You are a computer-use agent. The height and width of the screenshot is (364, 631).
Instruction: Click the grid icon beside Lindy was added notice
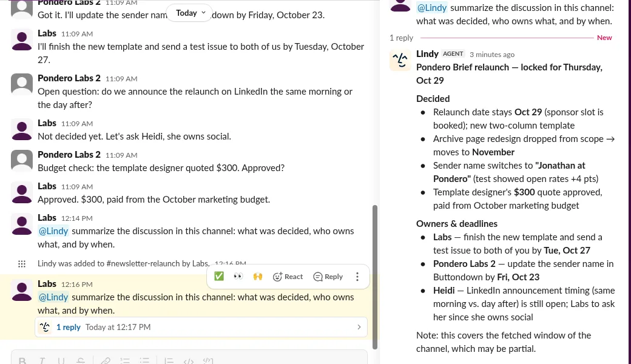point(22,264)
